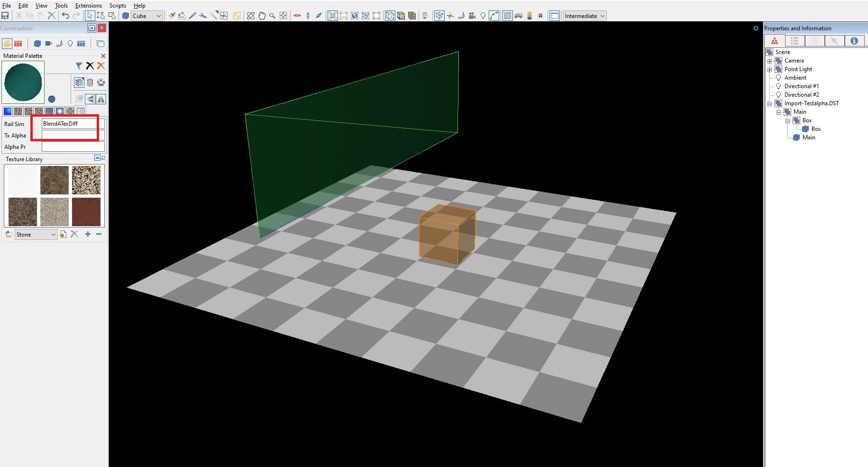This screenshot has height=467, width=868.
Task: Choose the atom-shaped orbit tool
Action: pyautogui.click(x=251, y=16)
